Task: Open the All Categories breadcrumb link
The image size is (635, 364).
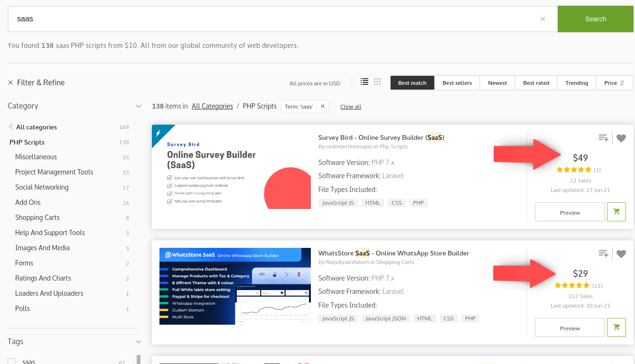Action: pos(212,106)
